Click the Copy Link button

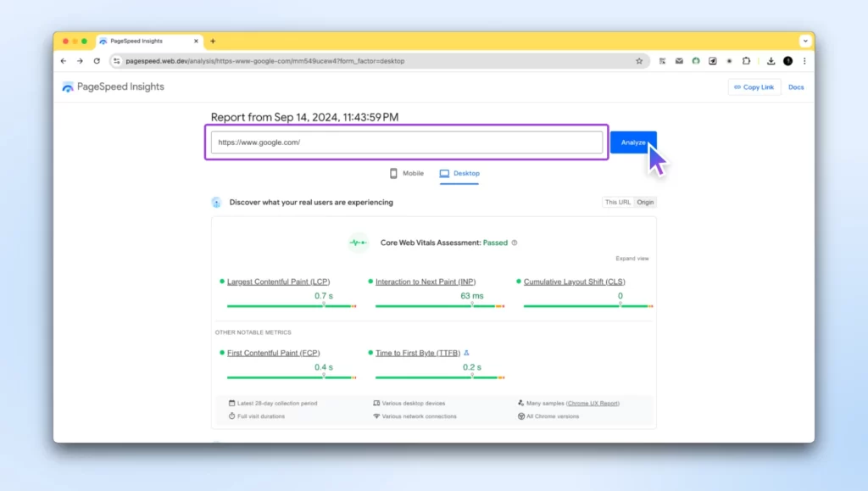754,86
